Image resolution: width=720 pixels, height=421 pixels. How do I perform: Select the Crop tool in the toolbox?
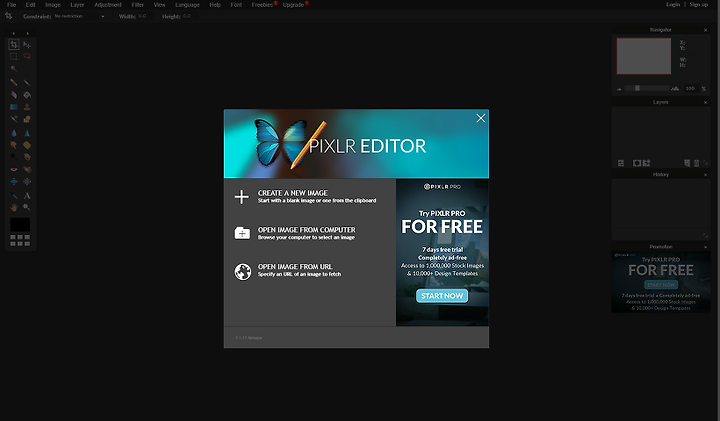[x=14, y=45]
